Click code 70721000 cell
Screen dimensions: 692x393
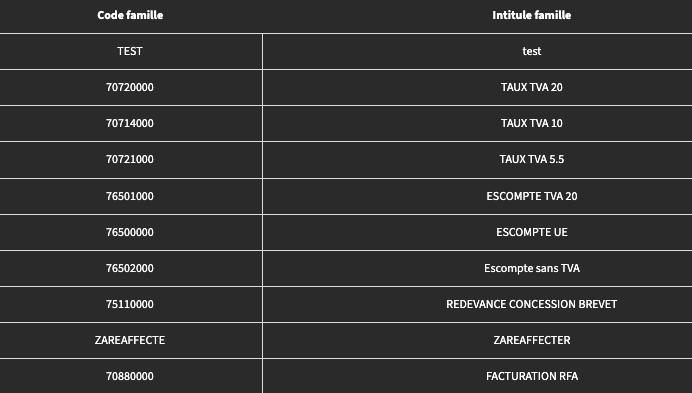(130, 159)
